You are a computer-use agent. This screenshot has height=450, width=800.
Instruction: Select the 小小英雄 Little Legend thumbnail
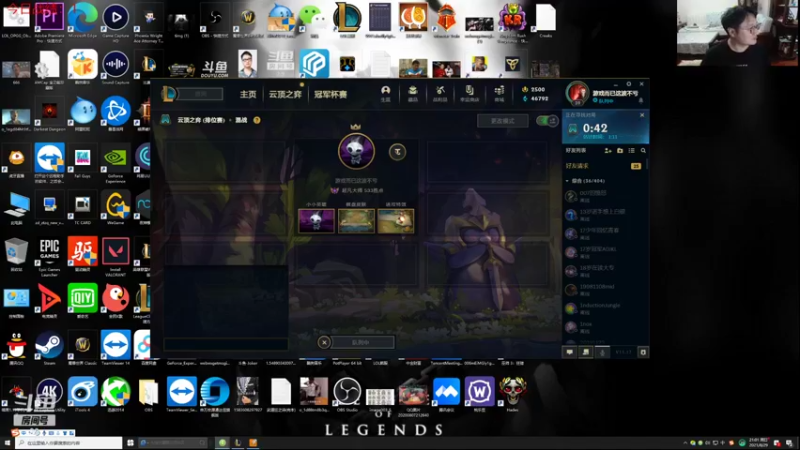coord(316,221)
